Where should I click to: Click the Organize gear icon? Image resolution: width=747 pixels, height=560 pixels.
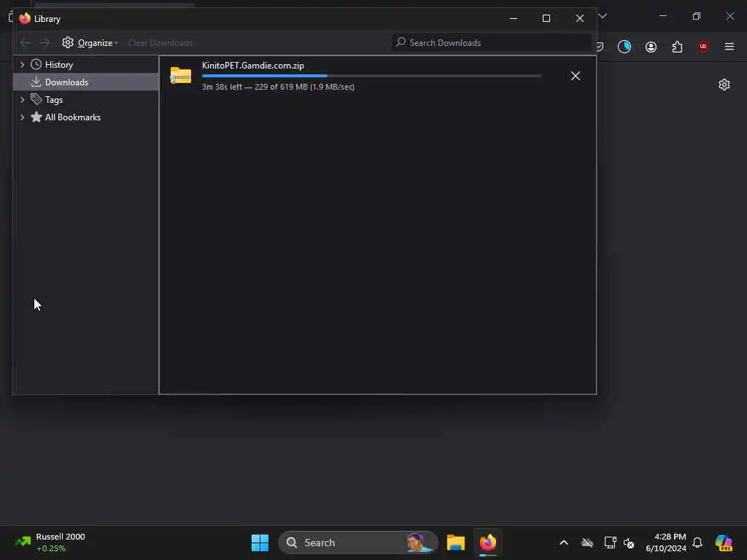click(x=68, y=42)
